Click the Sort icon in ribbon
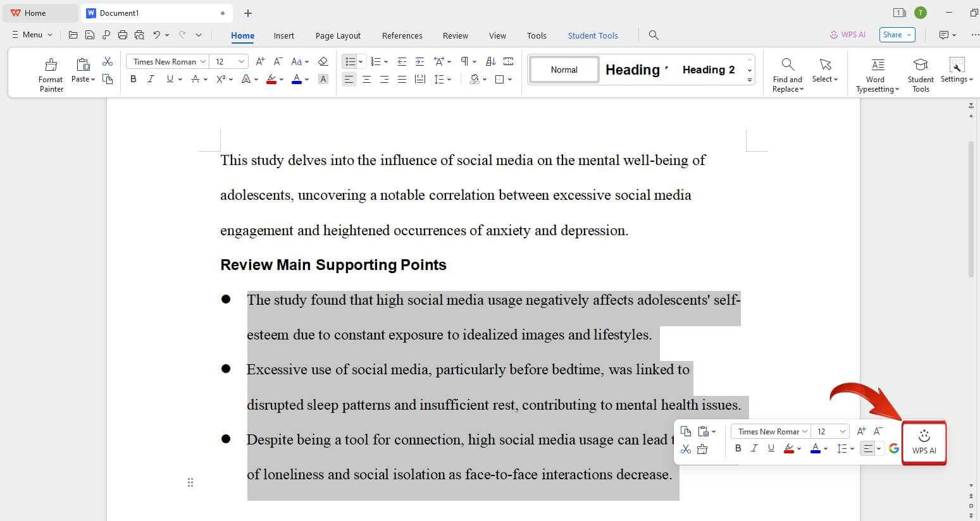980x521 pixels. coord(490,61)
